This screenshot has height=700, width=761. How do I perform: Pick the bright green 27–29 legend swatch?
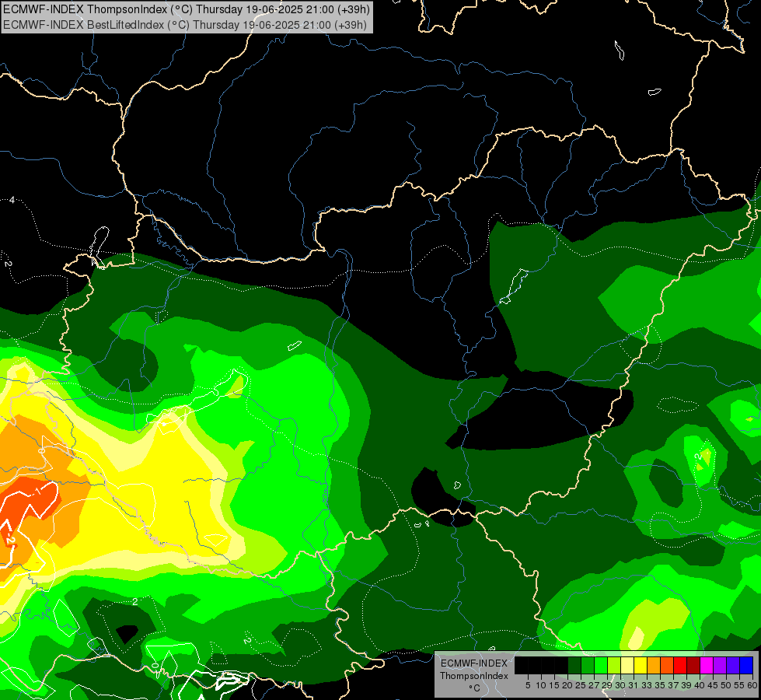601,665
